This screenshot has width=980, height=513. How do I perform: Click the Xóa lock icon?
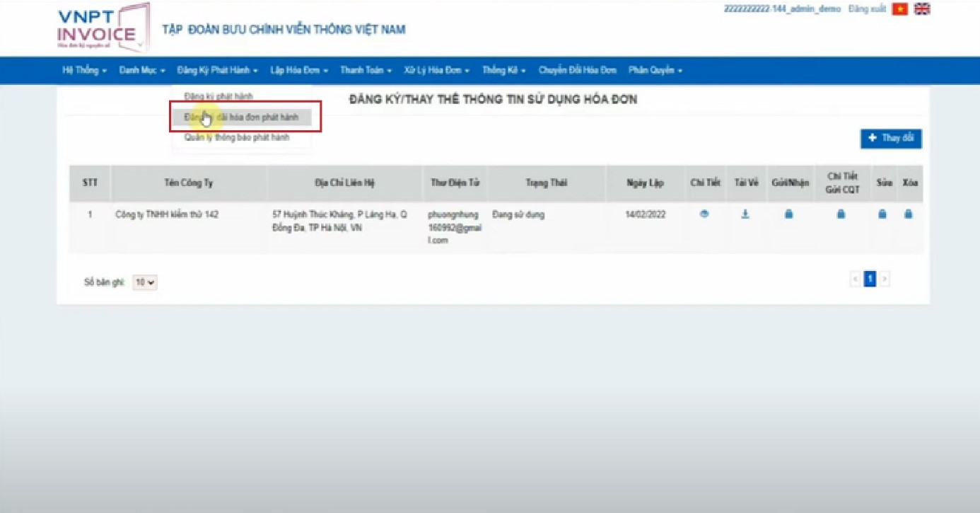pyautogui.click(x=909, y=214)
